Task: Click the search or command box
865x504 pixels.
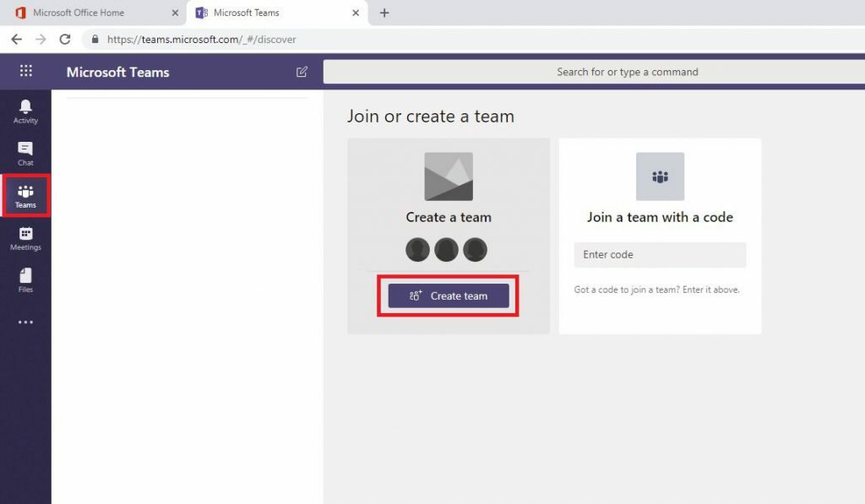Action: click(x=594, y=72)
